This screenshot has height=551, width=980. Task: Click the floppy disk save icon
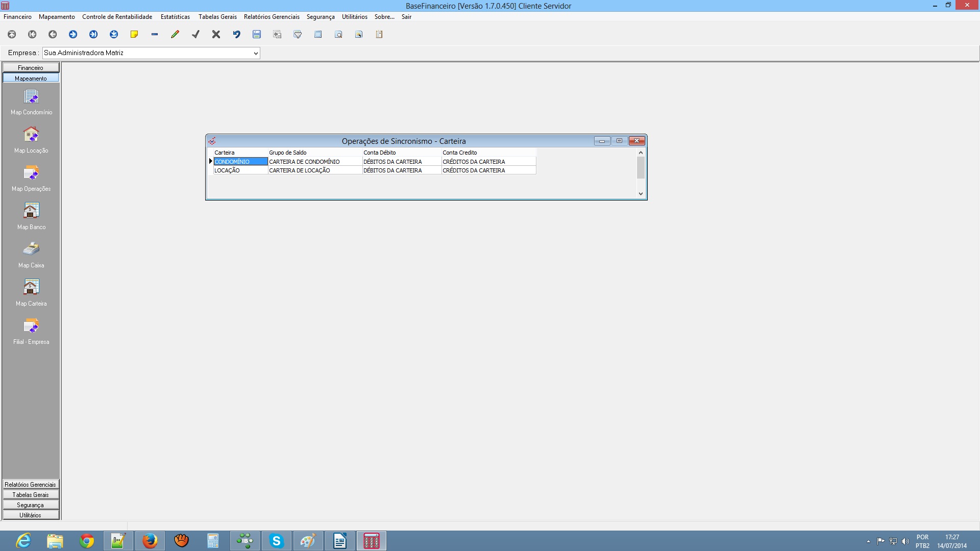tap(257, 34)
